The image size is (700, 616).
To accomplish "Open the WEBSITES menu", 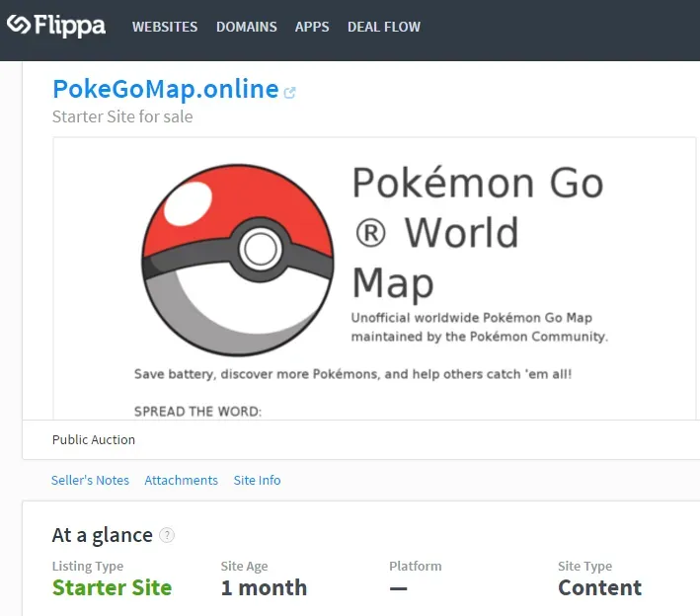I will [x=165, y=27].
